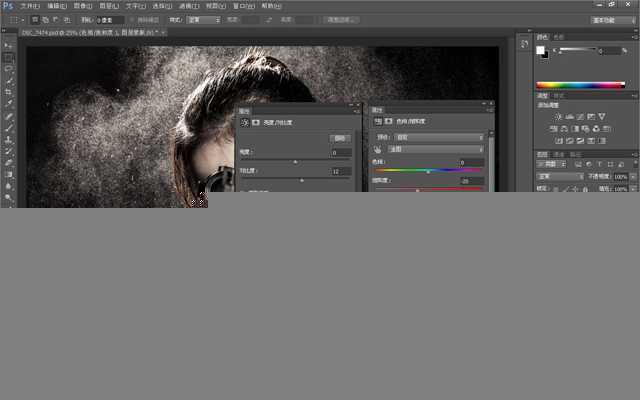Select the Quick Selection tool
The height and width of the screenshot is (400, 640).
(x=8, y=80)
